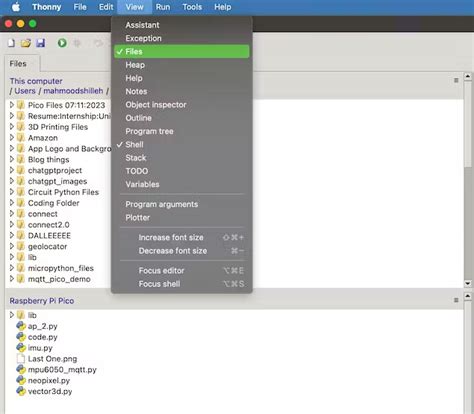
Task: Toggle the Object inspector view
Action: (x=182, y=105)
